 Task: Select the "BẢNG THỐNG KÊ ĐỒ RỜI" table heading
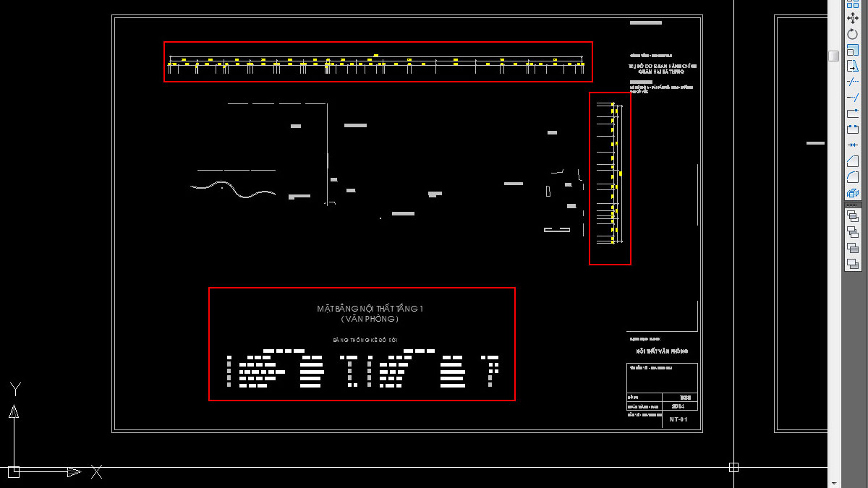coord(365,340)
